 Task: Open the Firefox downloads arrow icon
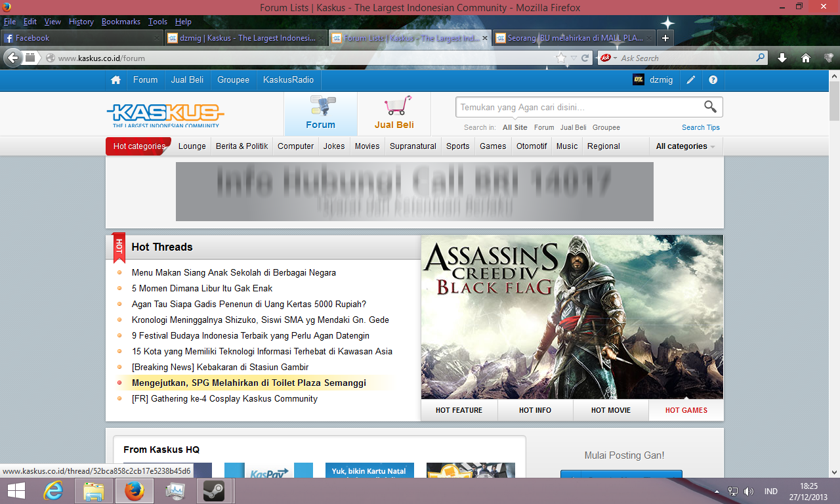(x=782, y=58)
